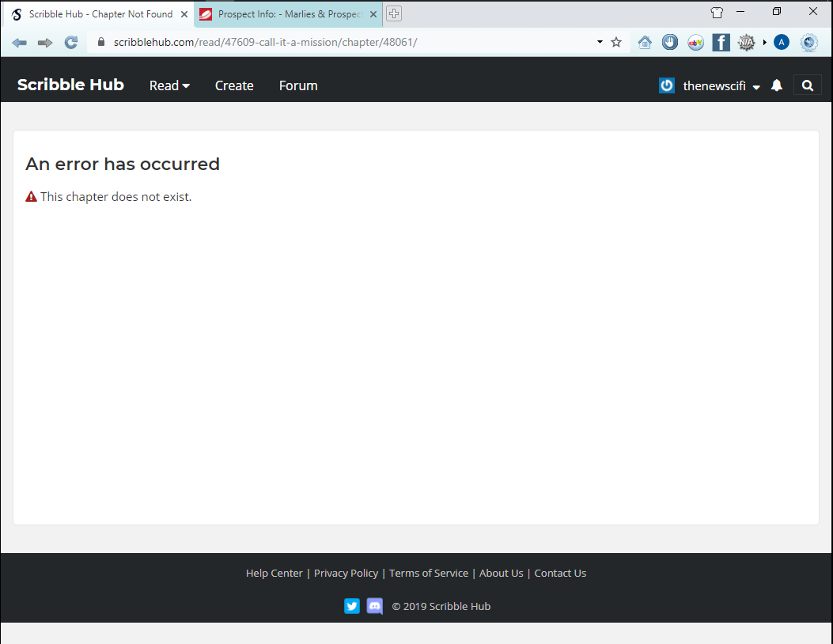The image size is (833, 644).
Task: Click the Facebook extension icon
Action: point(721,43)
